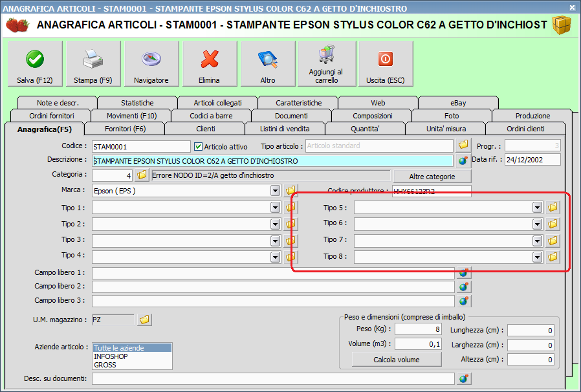Click the Elimina red X button
The width and height of the screenshot is (581, 392).
tap(210, 64)
